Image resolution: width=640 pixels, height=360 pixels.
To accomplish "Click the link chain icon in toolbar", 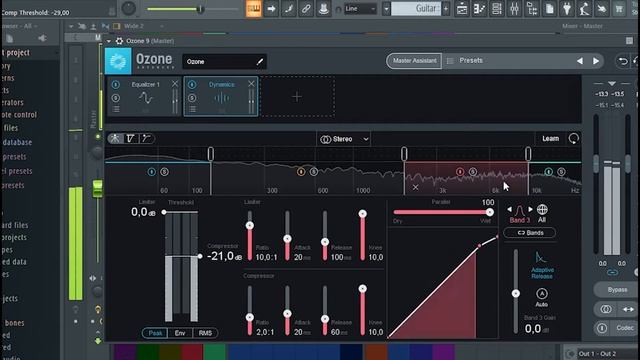I will point(306,9).
